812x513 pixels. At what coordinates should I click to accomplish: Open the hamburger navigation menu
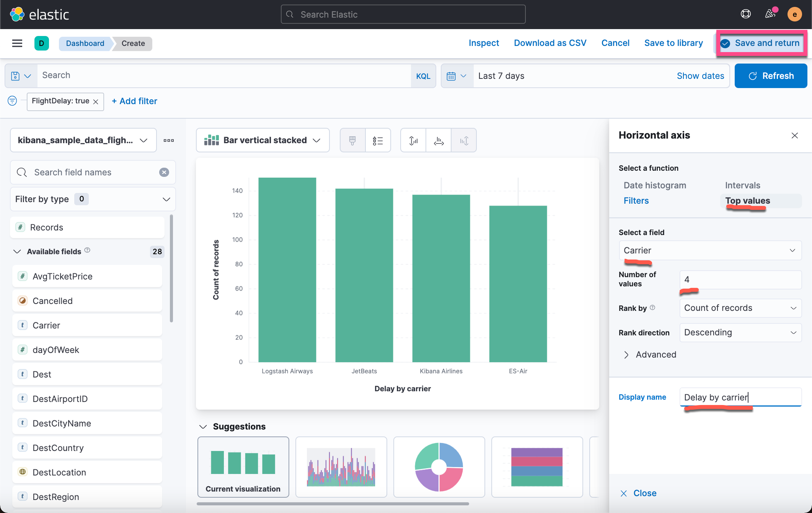click(17, 43)
